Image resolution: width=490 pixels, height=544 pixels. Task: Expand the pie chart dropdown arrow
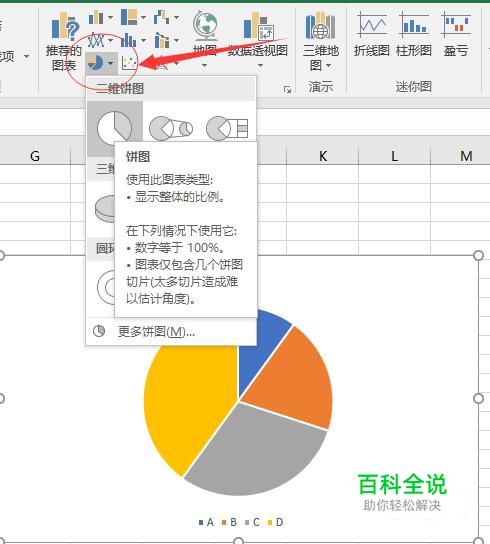pyautogui.click(x=111, y=63)
